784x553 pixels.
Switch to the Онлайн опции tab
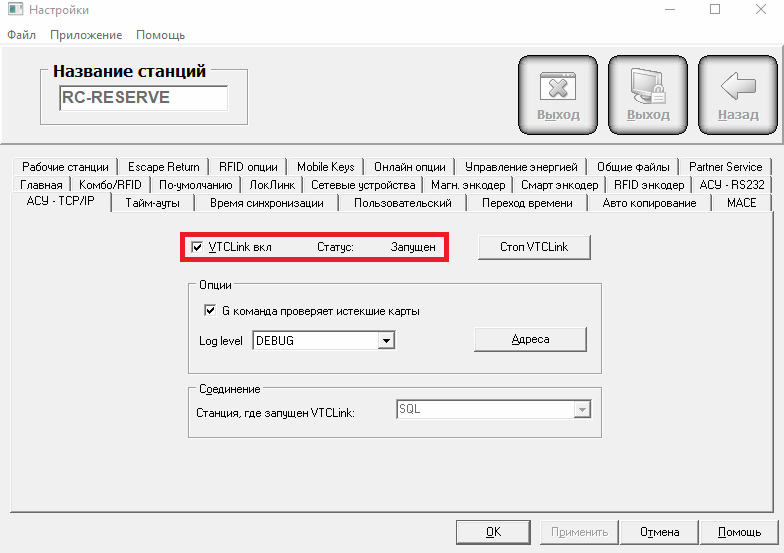[x=410, y=166]
